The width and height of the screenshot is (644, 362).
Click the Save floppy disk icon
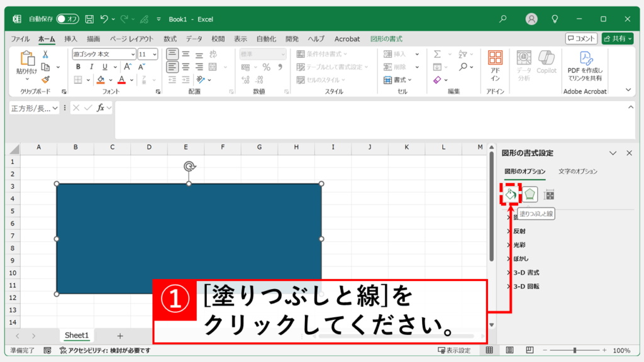pos(90,19)
